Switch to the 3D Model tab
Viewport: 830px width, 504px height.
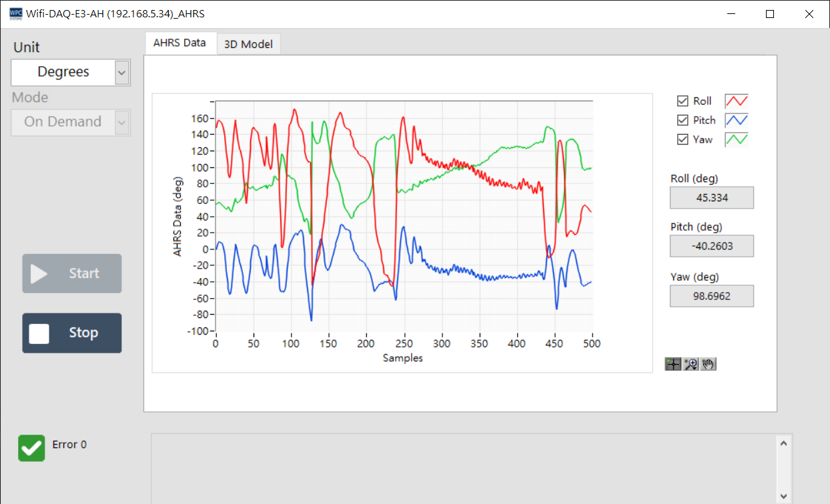248,44
